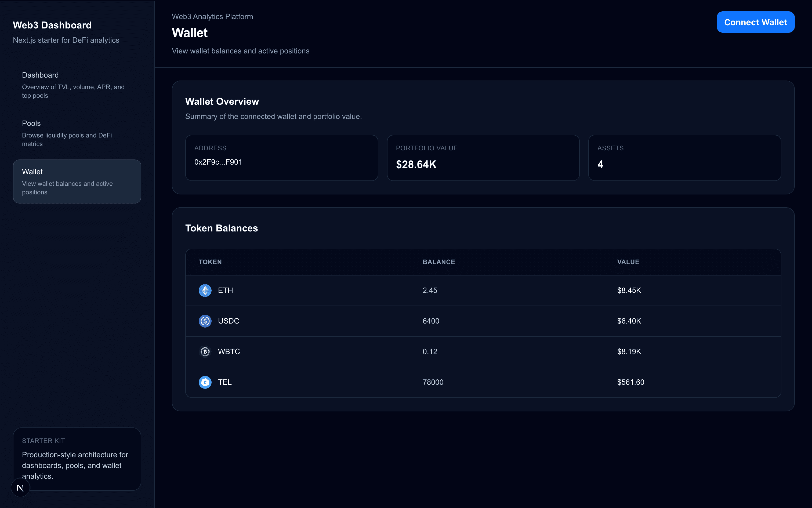Click the USDC token icon
The width and height of the screenshot is (812, 508).
[x=205, y=321]
